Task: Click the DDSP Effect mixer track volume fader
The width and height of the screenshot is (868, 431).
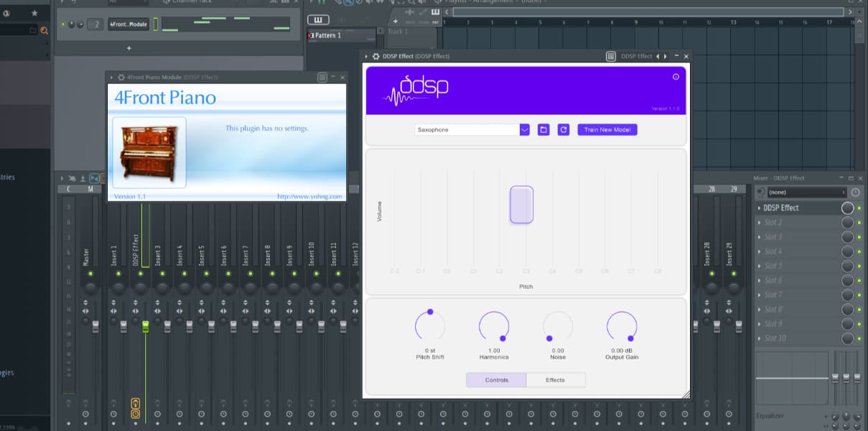Action: click(x=146, y=327)
